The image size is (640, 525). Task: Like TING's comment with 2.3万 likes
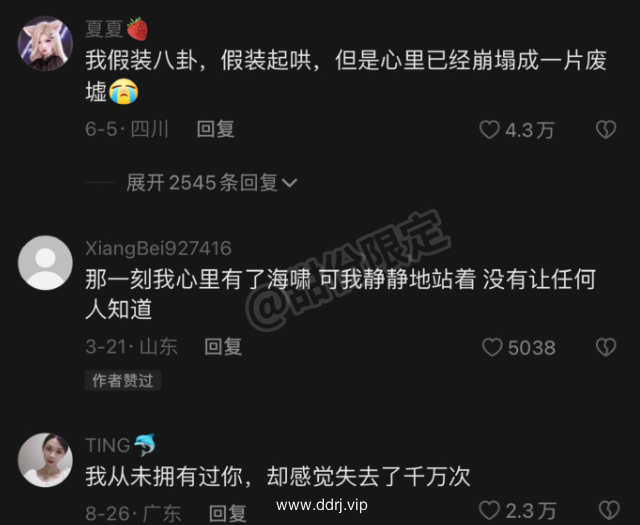(x=489, y=510)
